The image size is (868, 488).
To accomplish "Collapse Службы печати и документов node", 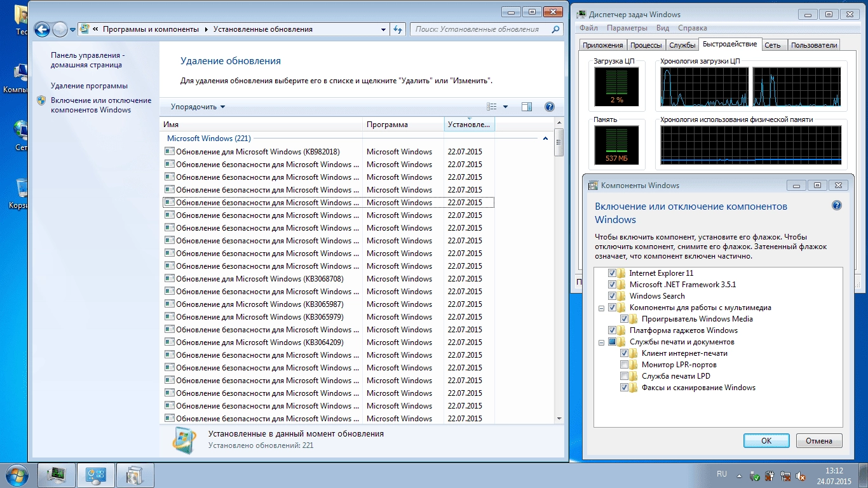I will pyautogui.click(x=601, y=342).
